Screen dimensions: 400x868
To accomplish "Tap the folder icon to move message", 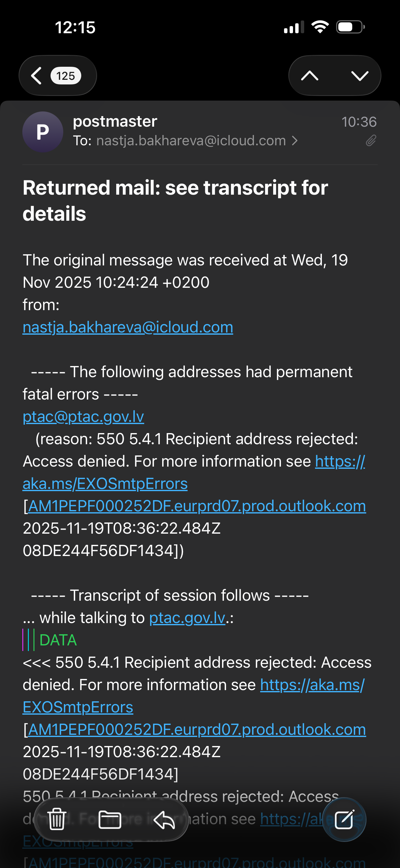I will pyautogui.click(x=110, y=819).
